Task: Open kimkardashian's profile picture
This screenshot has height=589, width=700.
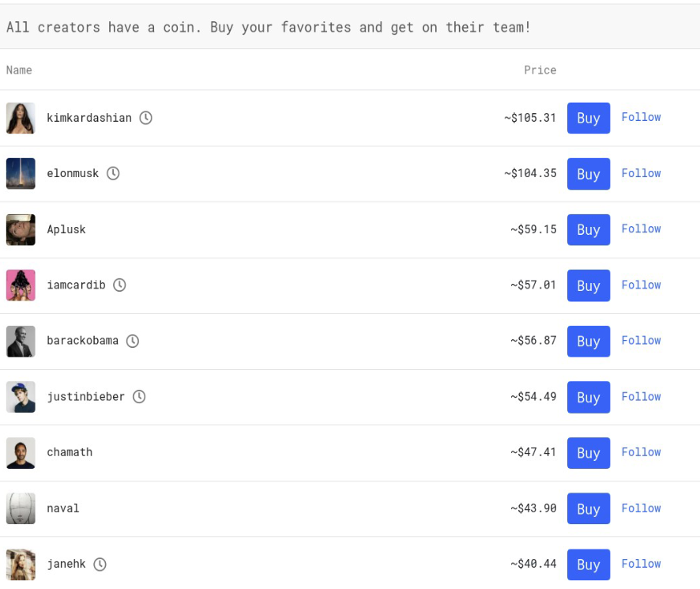Action: (x=21, y=118)
